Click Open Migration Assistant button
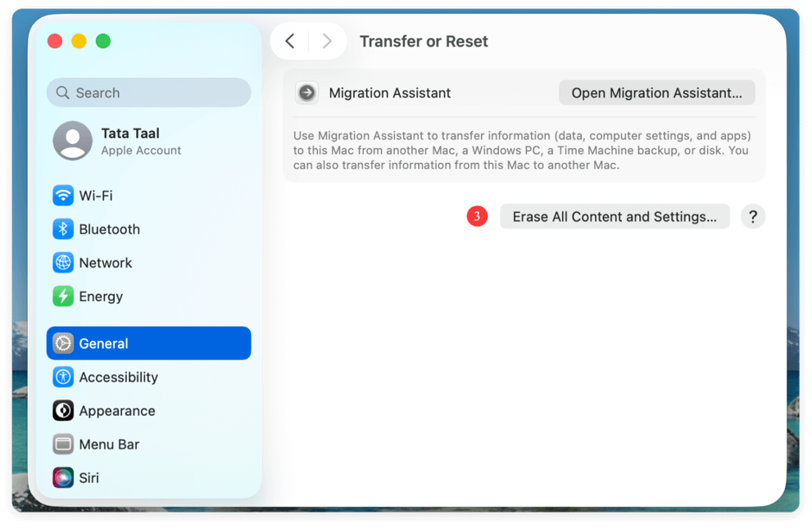 656,93
